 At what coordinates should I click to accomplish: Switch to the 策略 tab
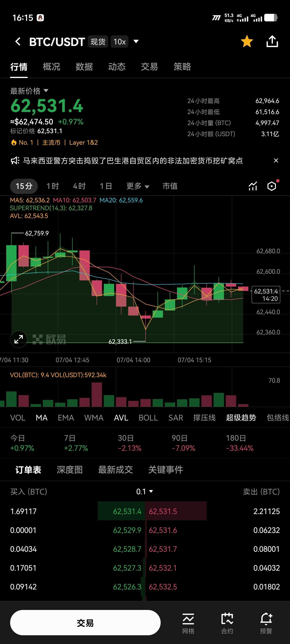pos(182,67)
